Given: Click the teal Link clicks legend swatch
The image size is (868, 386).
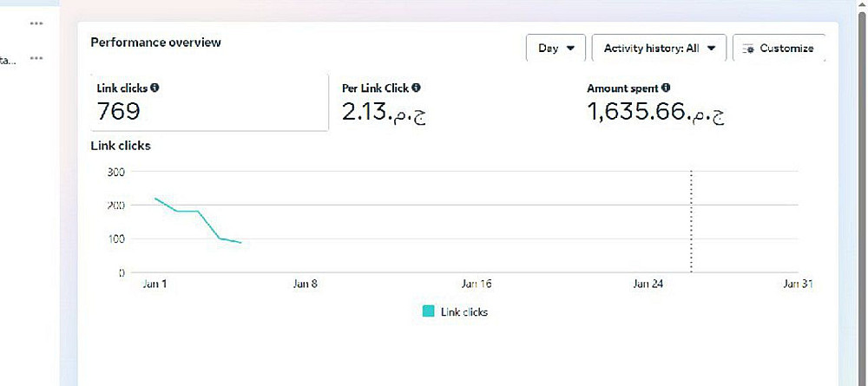Looking at the screenshot, I should coord(428,311).
